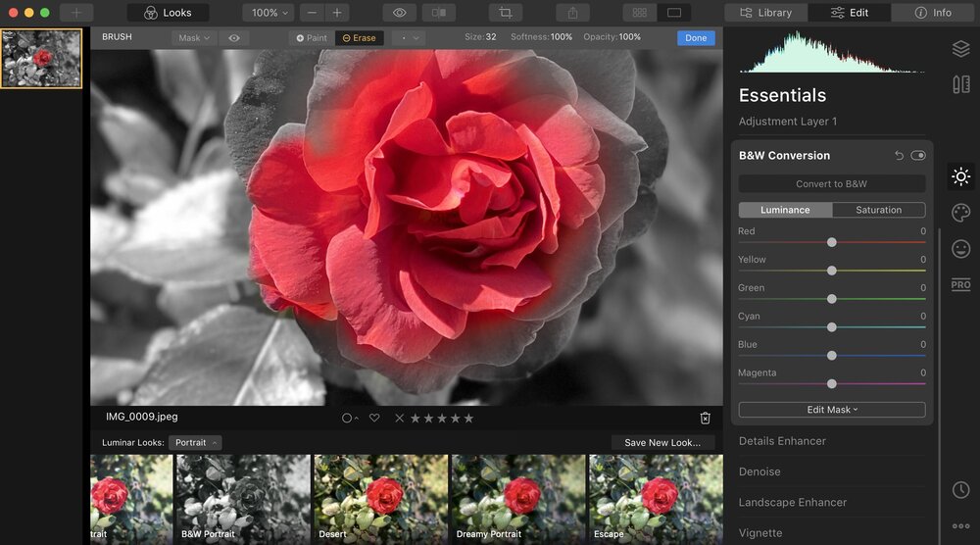The width and height of the screenshot is (980, 545).
Task: Expand the Edit Mask dropdown
Action: click(831, 410)
